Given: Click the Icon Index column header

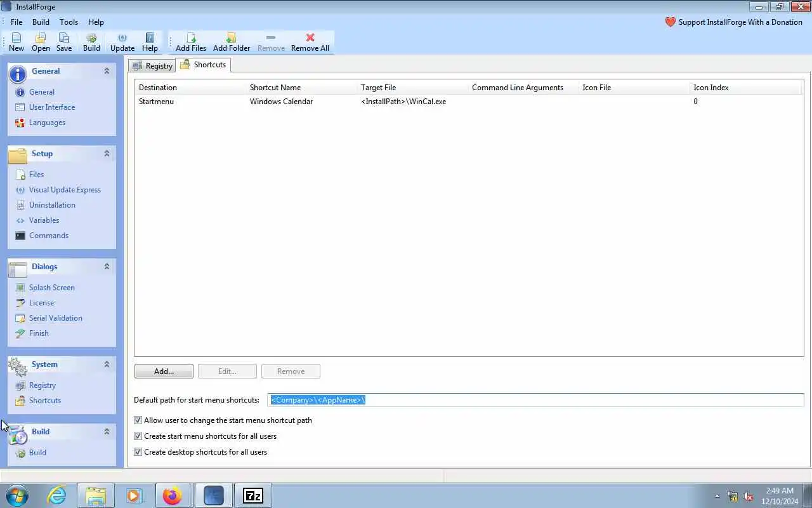Looking at the screenshot, I should 747,88.
